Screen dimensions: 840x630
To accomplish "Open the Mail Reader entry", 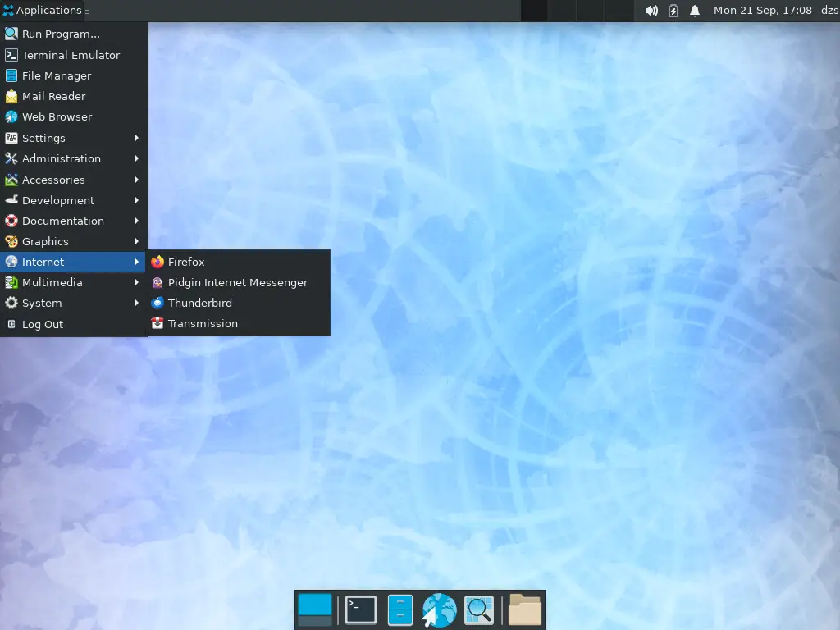I will coord(73,97).
